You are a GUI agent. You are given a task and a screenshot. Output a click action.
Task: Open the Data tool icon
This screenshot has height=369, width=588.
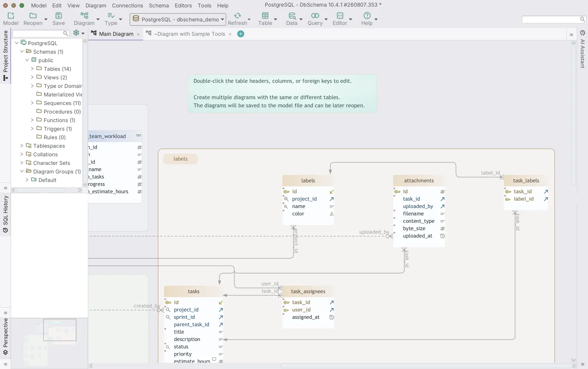tap(292, 16)
